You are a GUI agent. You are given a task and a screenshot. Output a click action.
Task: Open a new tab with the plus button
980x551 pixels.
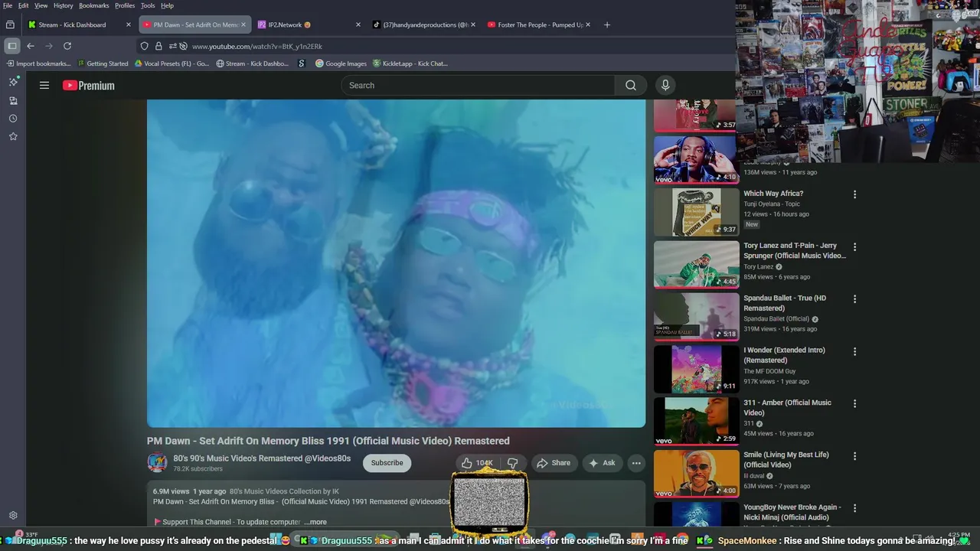[607, 24]
